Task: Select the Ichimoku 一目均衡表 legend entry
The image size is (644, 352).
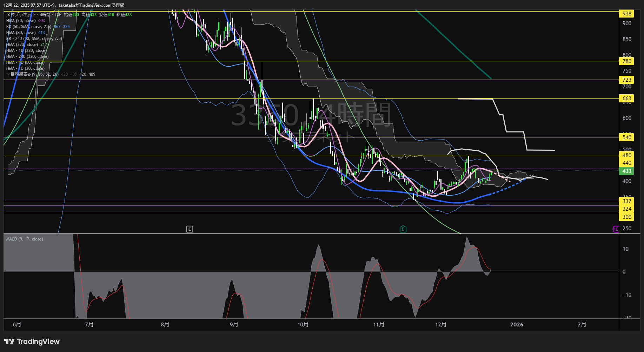Action: coord(32,74)
